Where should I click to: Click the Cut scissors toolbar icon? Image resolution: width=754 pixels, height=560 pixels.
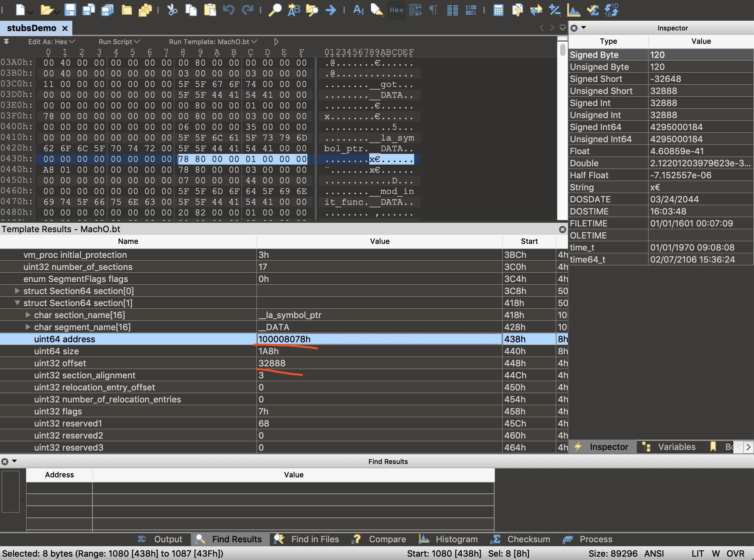click(x=172, y=10)
